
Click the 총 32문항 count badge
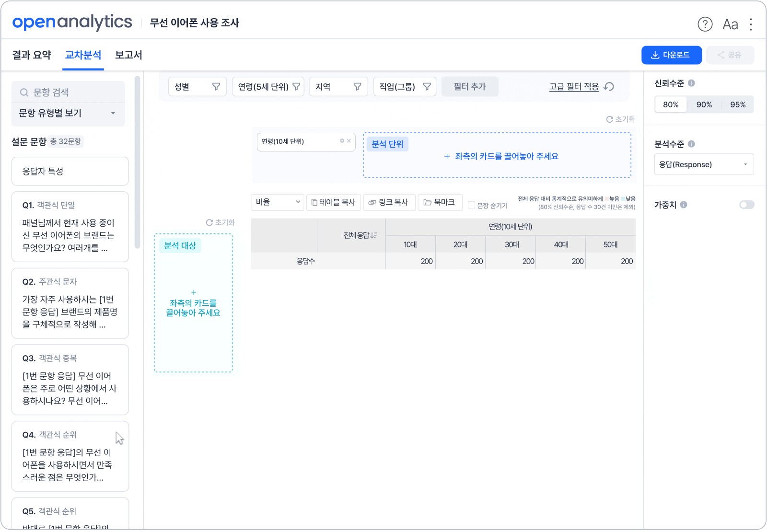(66, 141)
